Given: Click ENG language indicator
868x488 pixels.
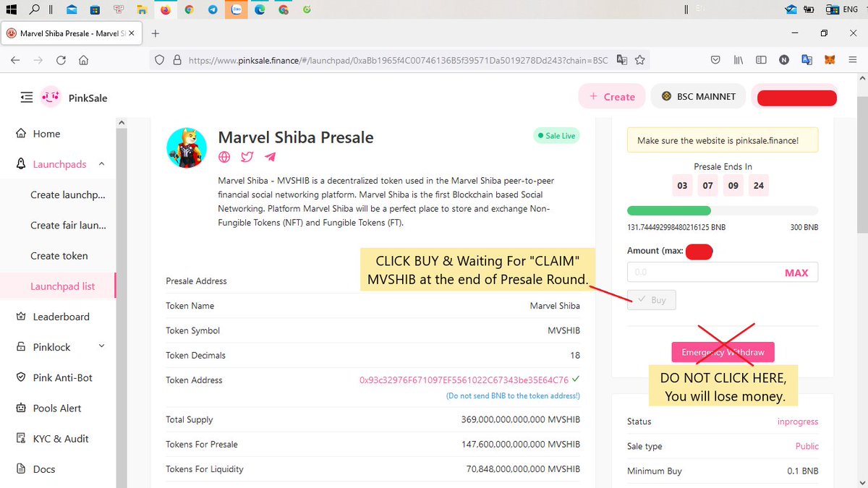Looking at the screenshot, I should [x=851, y=9].
